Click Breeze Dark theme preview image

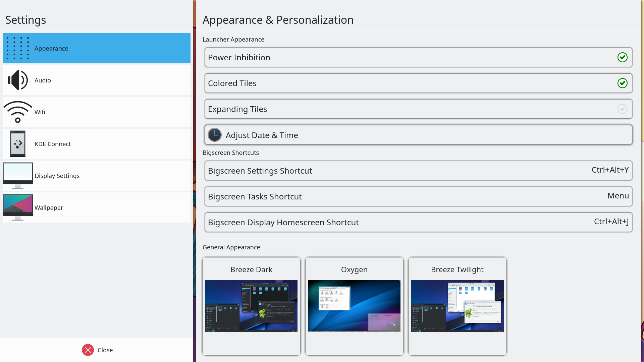coord(251,306)
